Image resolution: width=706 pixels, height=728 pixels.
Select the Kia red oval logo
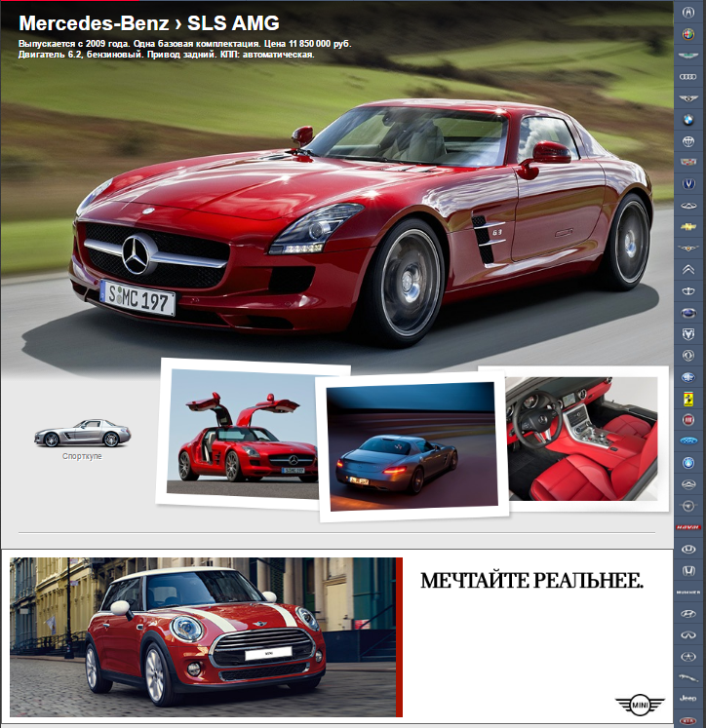click(x=687, y=721)
